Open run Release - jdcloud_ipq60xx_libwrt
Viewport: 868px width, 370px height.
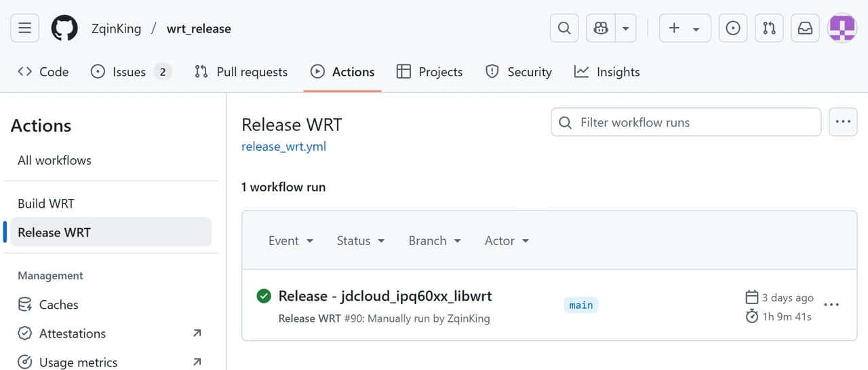385,296
